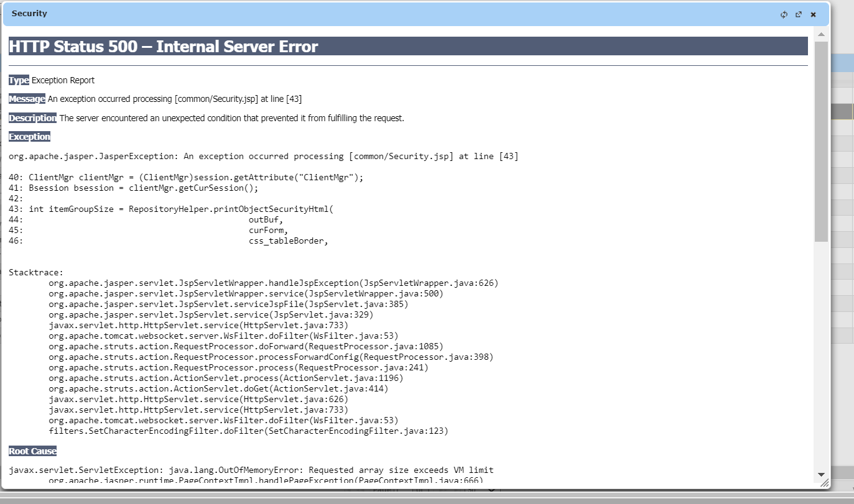Reload the Security dialog with the refresh icon
Image resolution: width=854 pixels, height=504 pixels.
(784, 14)
